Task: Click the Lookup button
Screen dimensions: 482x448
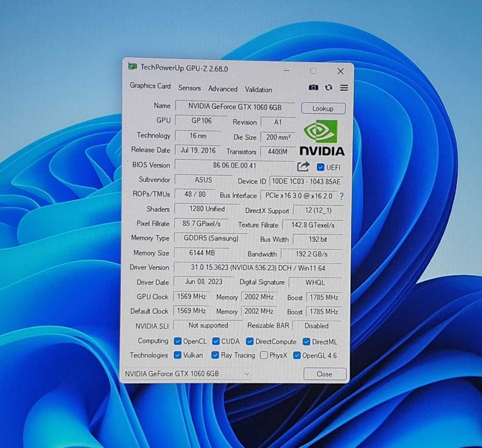Action: pos(323,108)
